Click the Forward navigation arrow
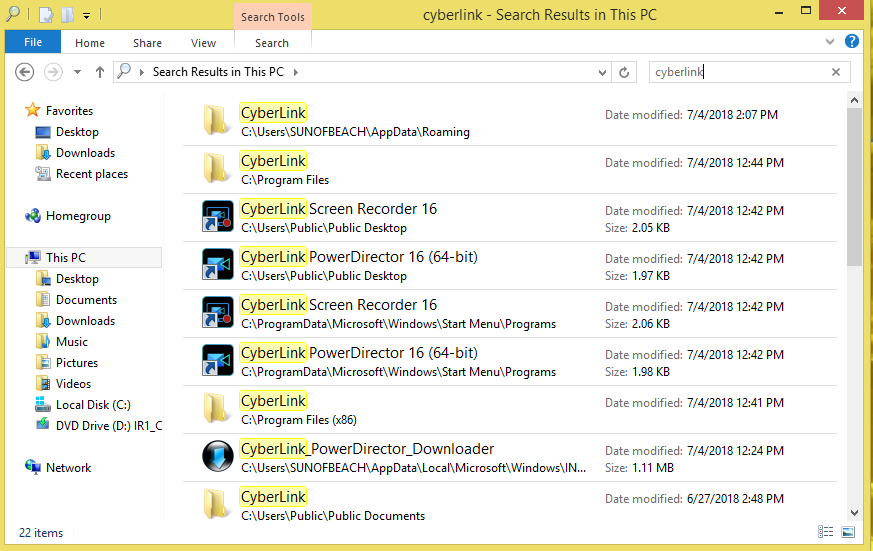This screenshot has height=551, width=873. coord(53,72)
